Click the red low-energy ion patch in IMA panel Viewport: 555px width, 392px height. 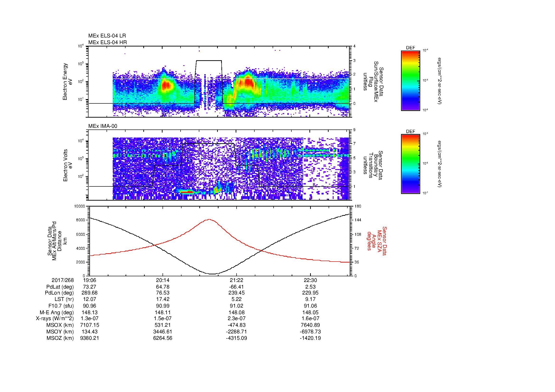point(187,192)
